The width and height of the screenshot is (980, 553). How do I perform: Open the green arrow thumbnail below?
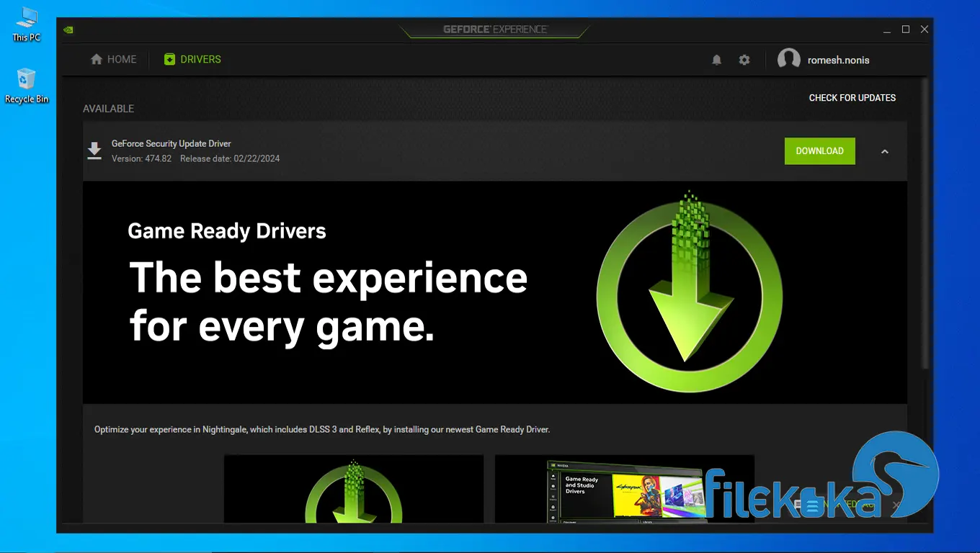[354, 489]
